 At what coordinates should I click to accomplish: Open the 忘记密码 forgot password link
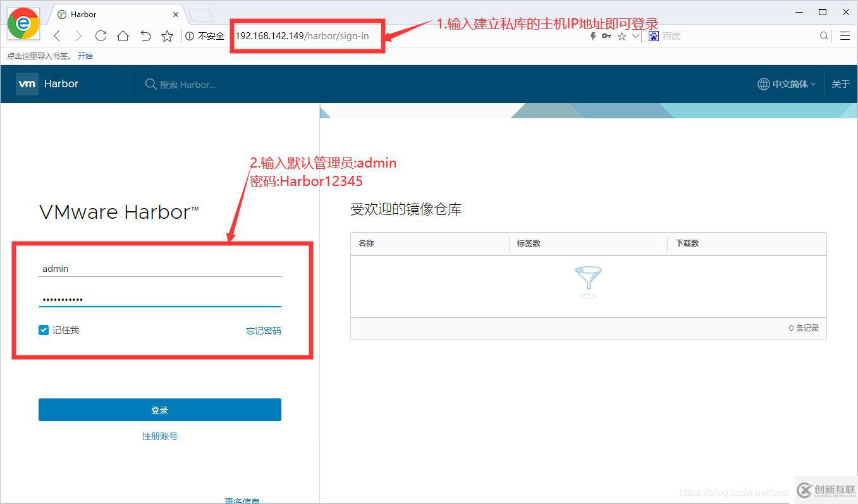263,330
